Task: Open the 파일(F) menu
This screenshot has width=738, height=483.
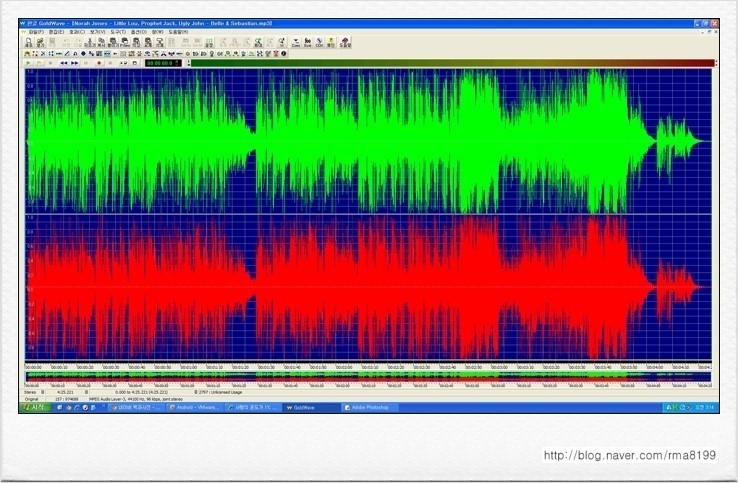Action: 36,32
